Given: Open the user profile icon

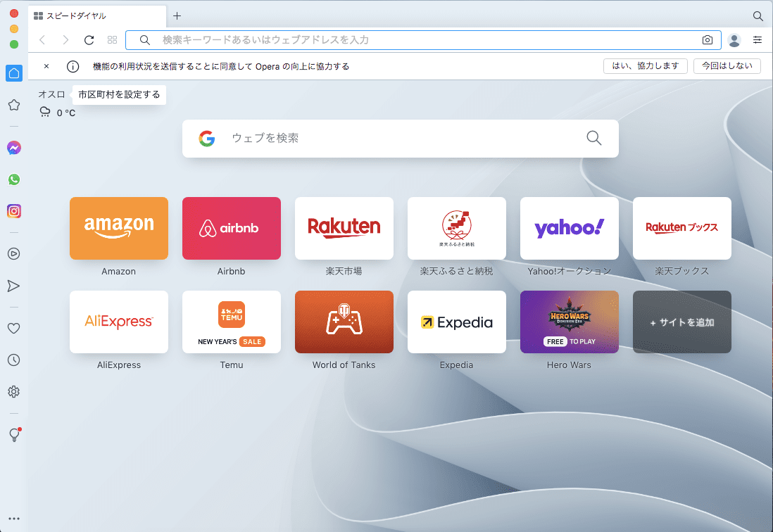Looking at the screenshot, I should click(x=734, y=40).
